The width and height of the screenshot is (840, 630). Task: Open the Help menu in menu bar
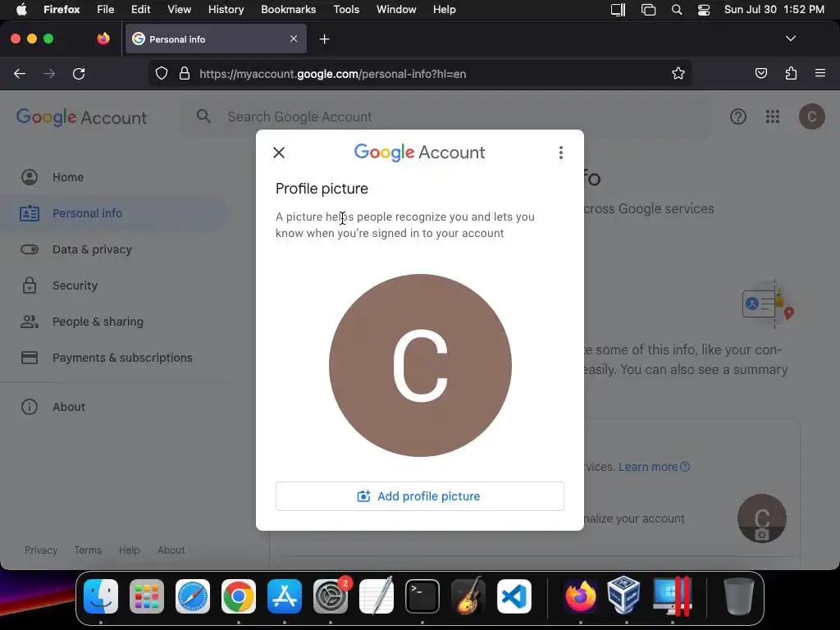pyautogui.click(x=444, y=10)
